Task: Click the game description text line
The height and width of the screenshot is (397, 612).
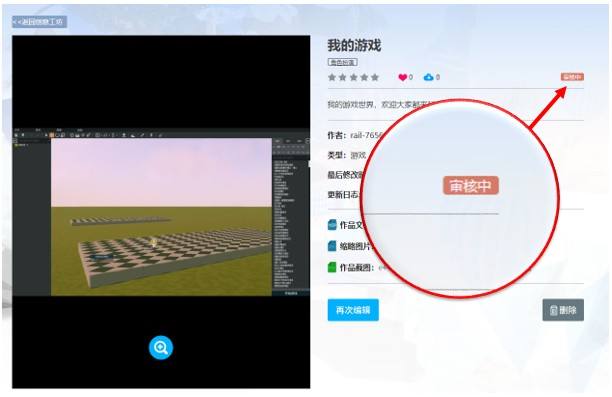Action: pyautogui.click(x=381, y=104)
